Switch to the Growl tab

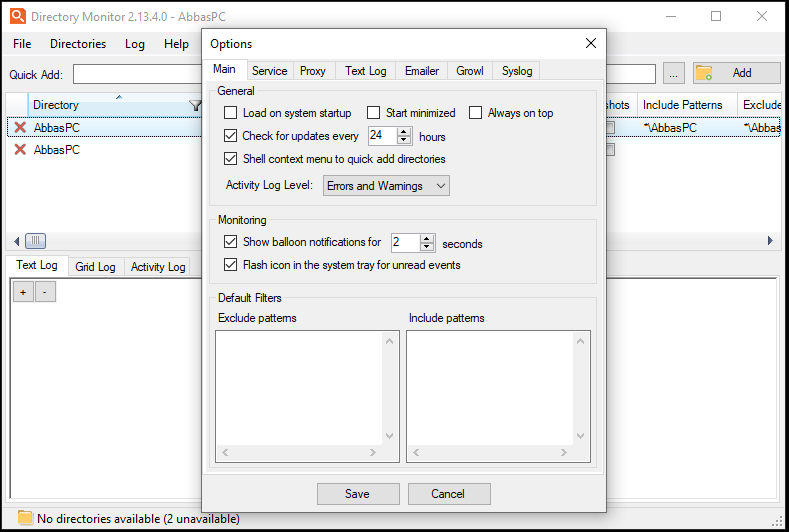[469, 71]
